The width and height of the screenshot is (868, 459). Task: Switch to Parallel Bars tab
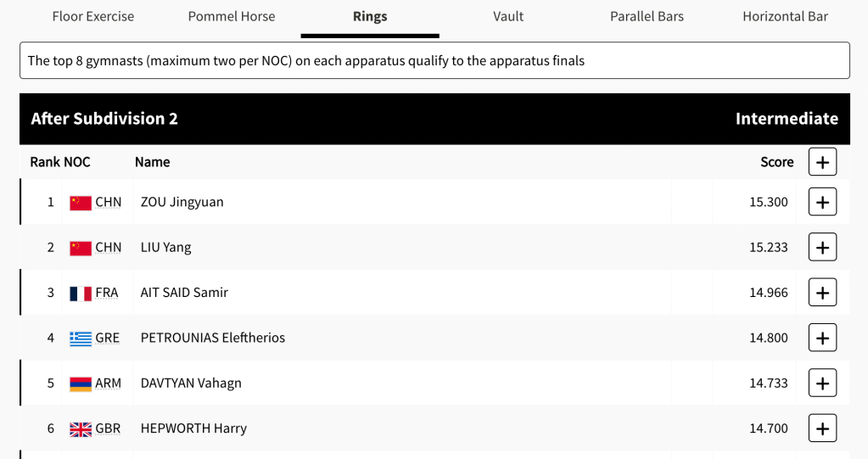coord(647,16)
